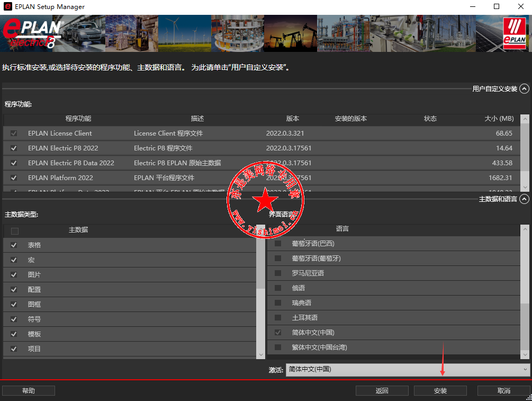Enable the 葡萄牙语(葡萄牙) language checkbox

(278, 259)
